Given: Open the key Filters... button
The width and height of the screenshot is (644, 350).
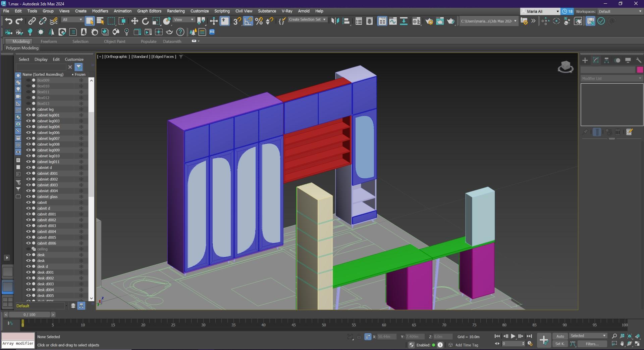Looking at the screenshot, I should 592,344.
